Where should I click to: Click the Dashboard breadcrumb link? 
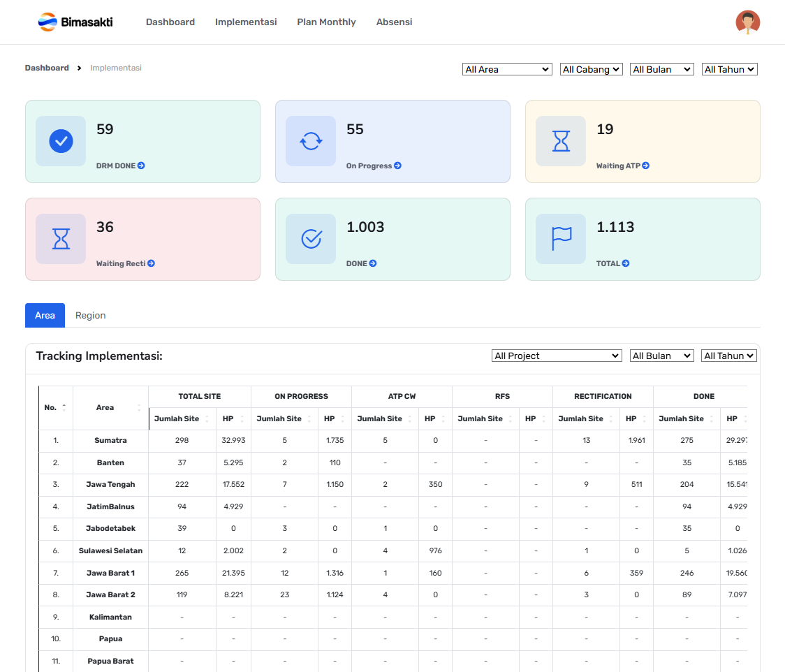tap(47, 68)
